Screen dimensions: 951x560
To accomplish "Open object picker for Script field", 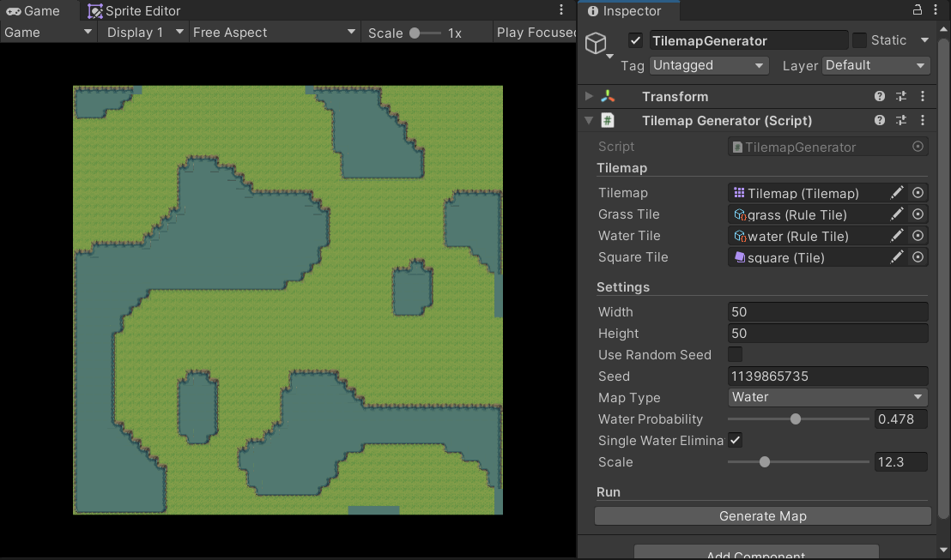I will click(918, 147).
